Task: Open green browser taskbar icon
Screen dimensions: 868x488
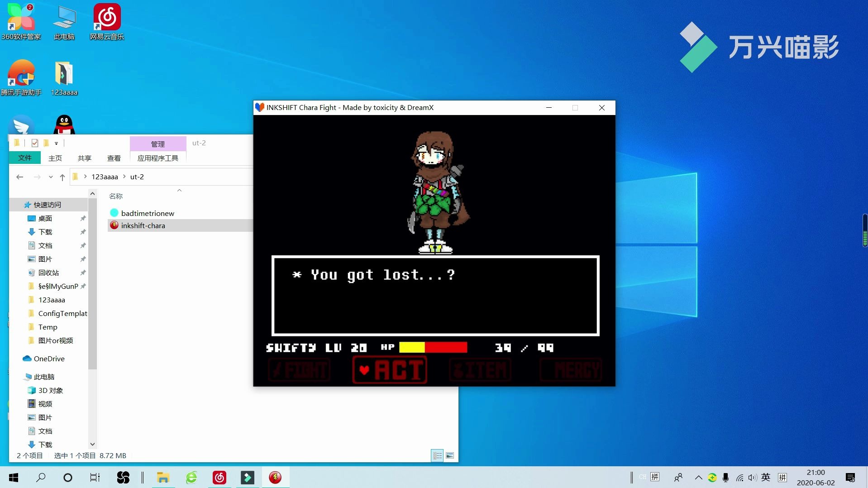Action: (191, 477)
